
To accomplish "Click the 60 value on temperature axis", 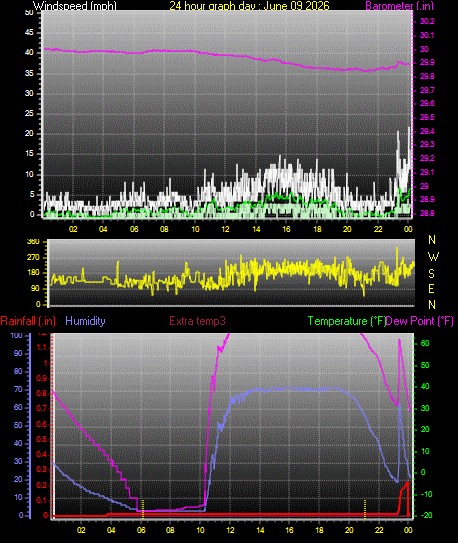I will pyautogui.click(x=425, y=344).
